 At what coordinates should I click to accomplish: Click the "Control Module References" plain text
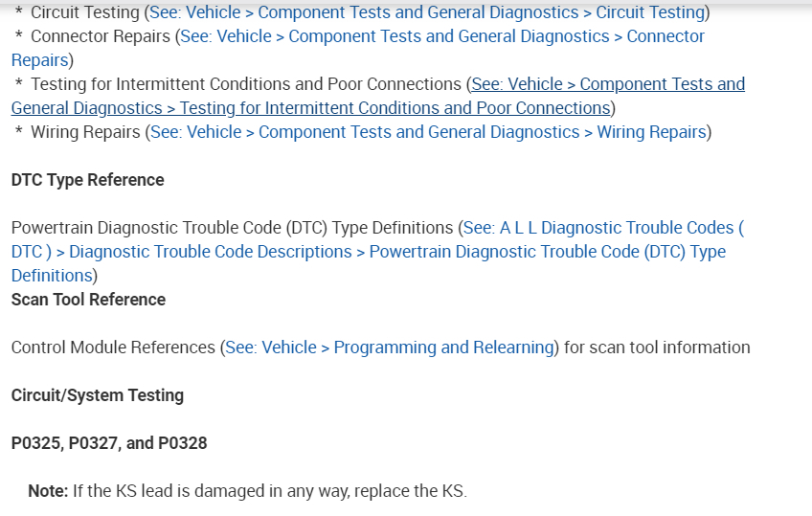[113, 348]
